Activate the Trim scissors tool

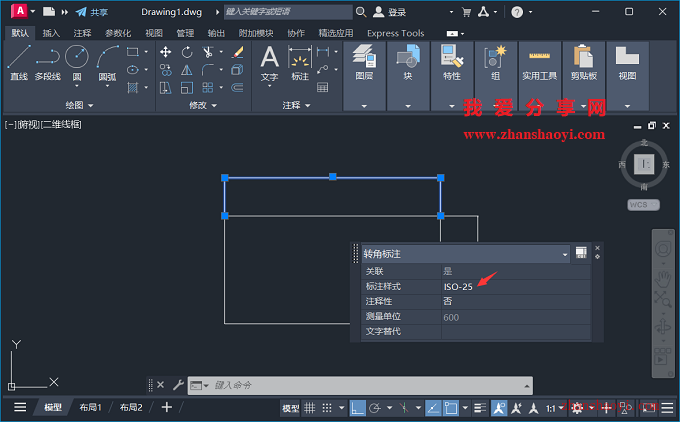208,52
